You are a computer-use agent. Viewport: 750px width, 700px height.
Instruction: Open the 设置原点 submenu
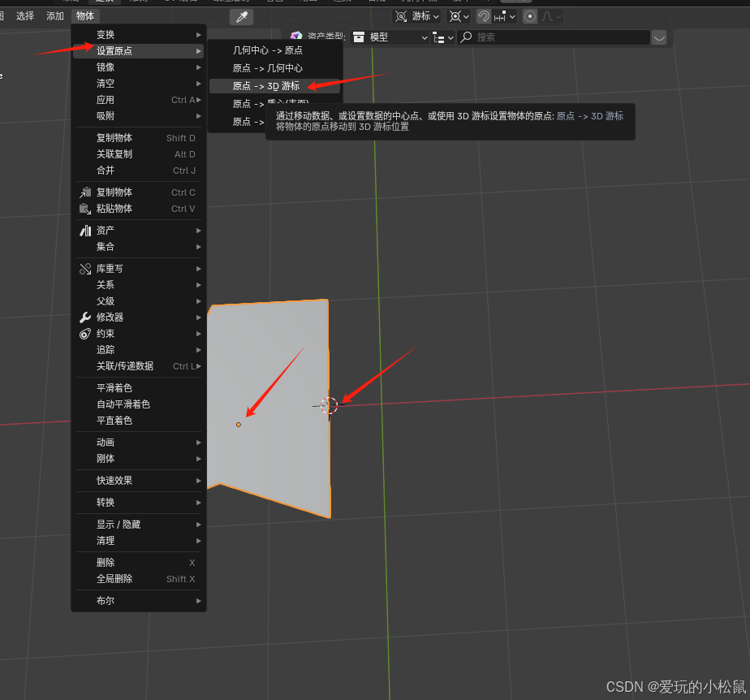(x=139, y=50)
